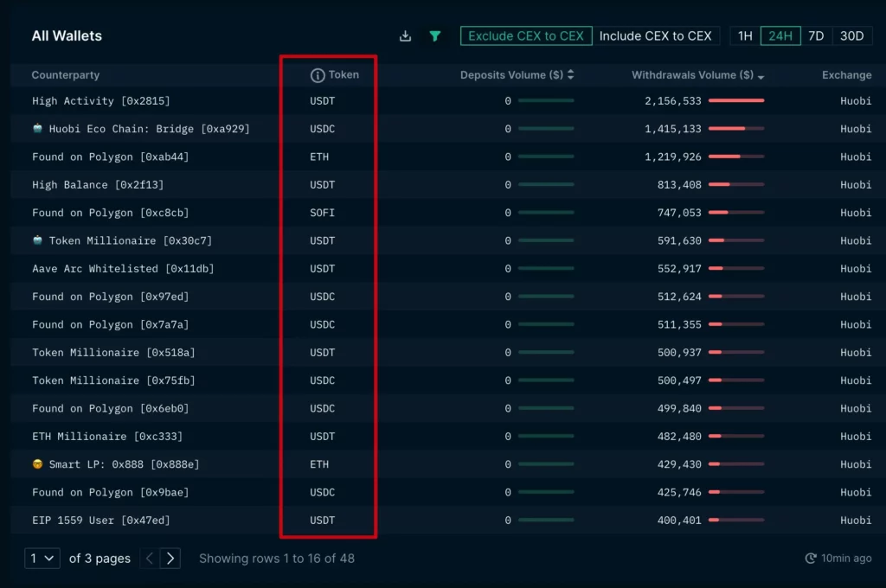886x588 pixels.
Task: Open Aave Arc Whitelisted [0x11db] wallet
Action: pyautogui.click(x=123, y=268)
